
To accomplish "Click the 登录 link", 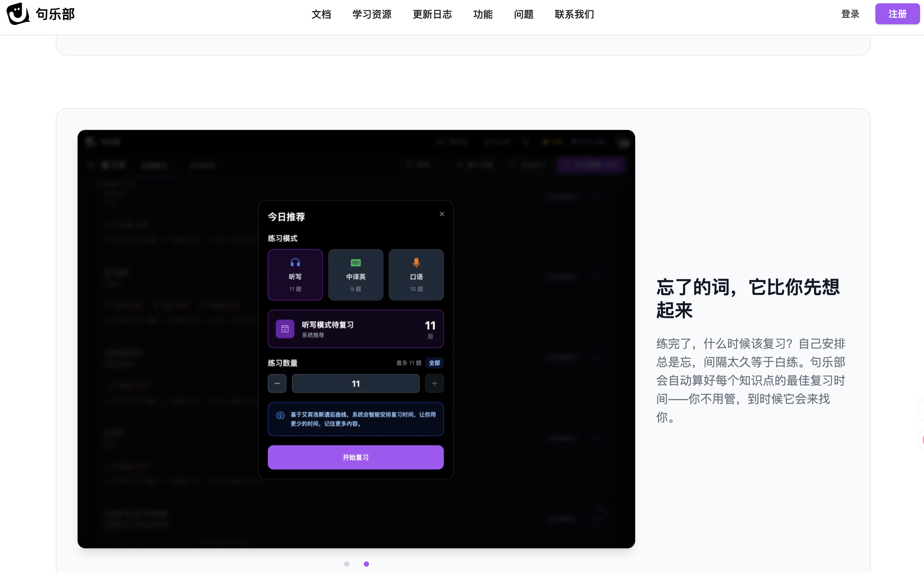I will (850, 14).
